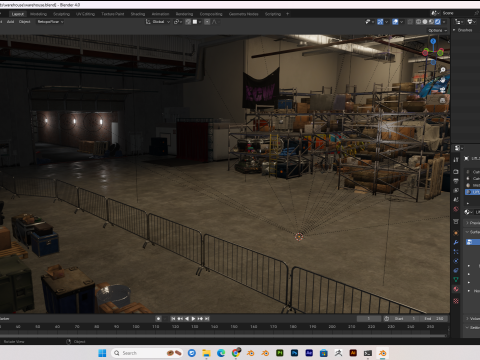Select material preview shading
Screen dimensions: 480x360
431,22
